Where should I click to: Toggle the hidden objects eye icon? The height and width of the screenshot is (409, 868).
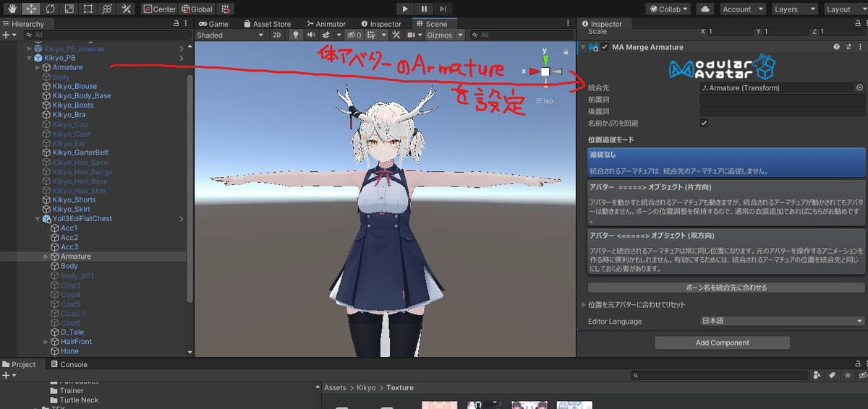(353, 35)
